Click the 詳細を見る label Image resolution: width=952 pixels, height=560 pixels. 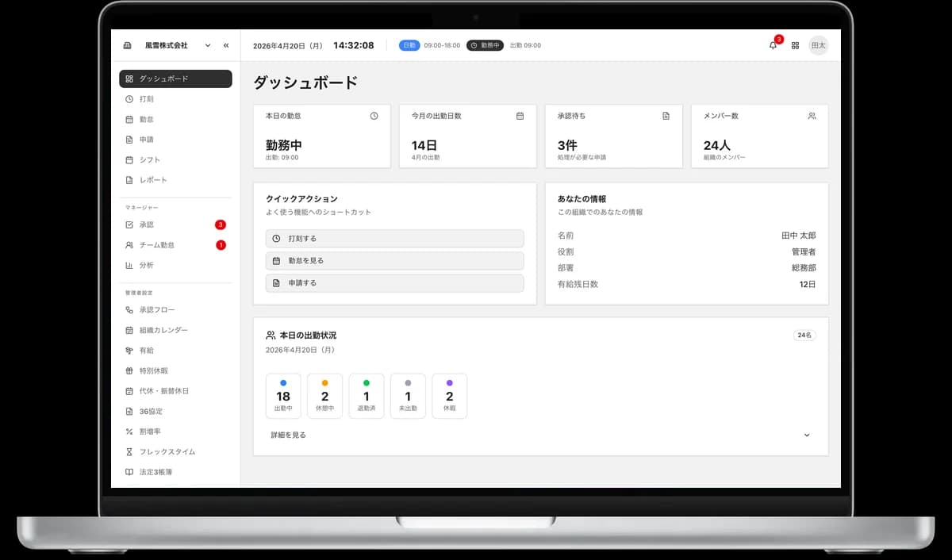(x=288, y=435)
